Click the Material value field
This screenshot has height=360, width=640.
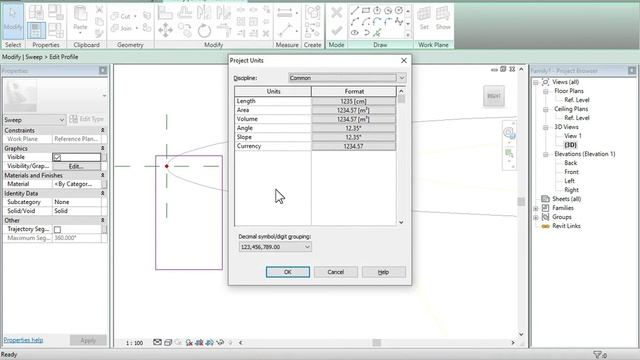click(77, 184)
